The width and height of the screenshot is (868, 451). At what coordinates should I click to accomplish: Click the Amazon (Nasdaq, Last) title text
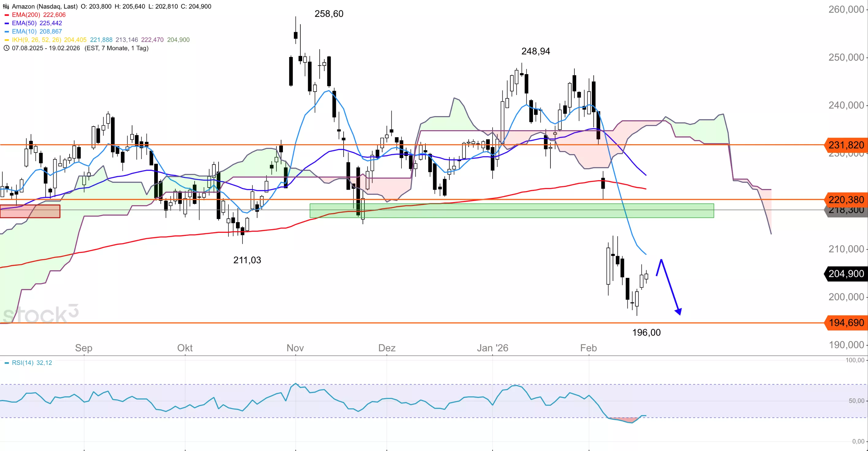click(44, 6)
